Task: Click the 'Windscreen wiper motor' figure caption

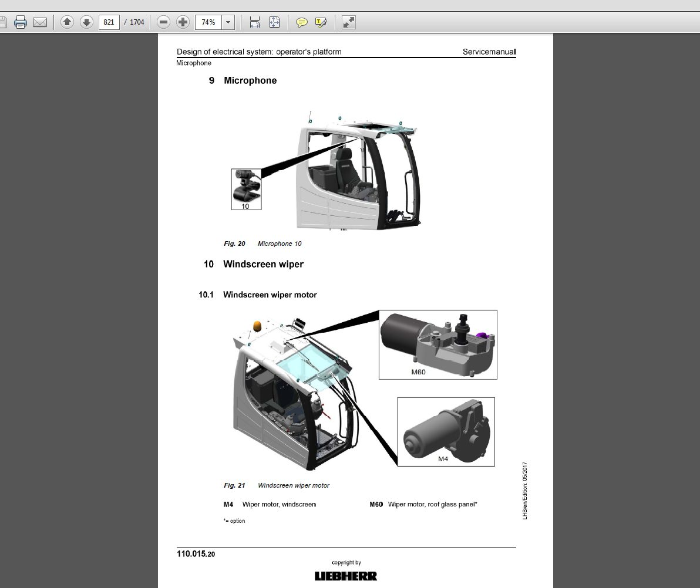Action: pyautogui.click(x=293, y=485)
